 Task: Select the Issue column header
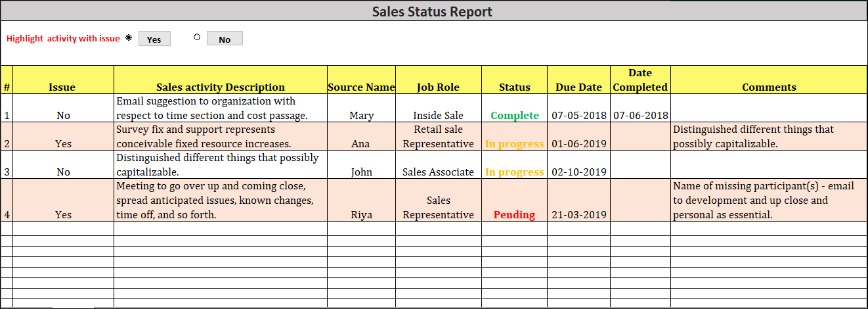[x=62, y=87]
